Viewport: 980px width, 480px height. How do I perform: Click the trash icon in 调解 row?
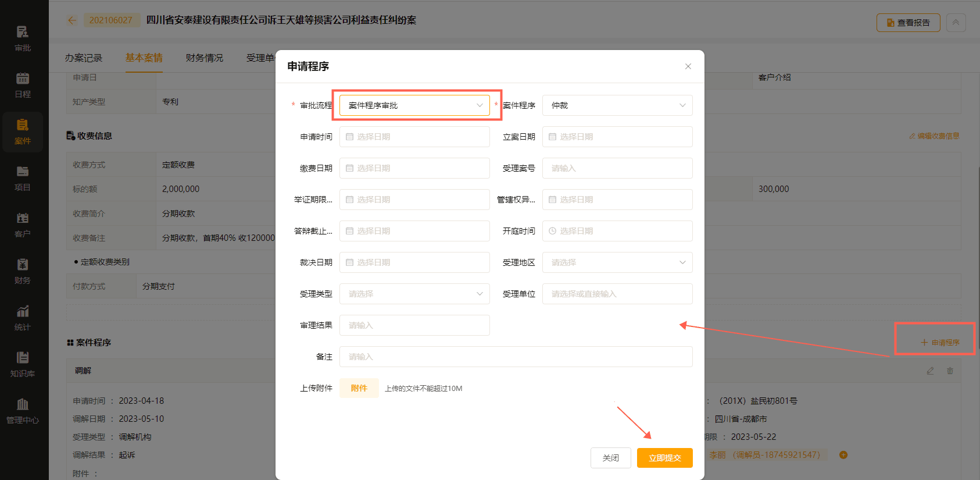[950, 371]
